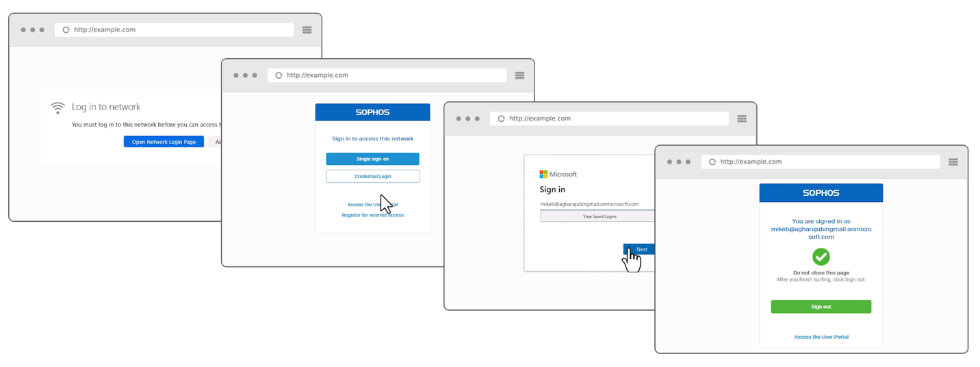Viewport: 980px width, 367px height.
Task: Select the Credential Login button
Action: (372, 177)
